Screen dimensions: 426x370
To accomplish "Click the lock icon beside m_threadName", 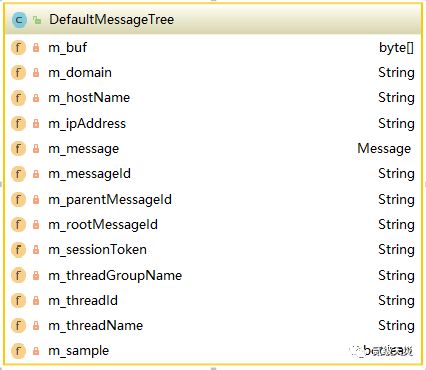I will (36, 326).
